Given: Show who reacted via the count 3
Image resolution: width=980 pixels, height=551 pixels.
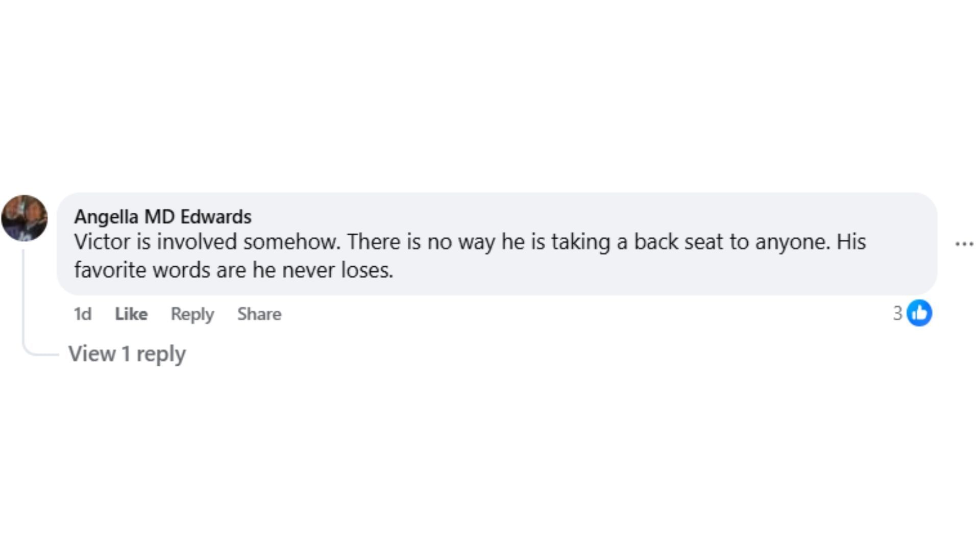Looking at the screenshot, I should (897, 313).
